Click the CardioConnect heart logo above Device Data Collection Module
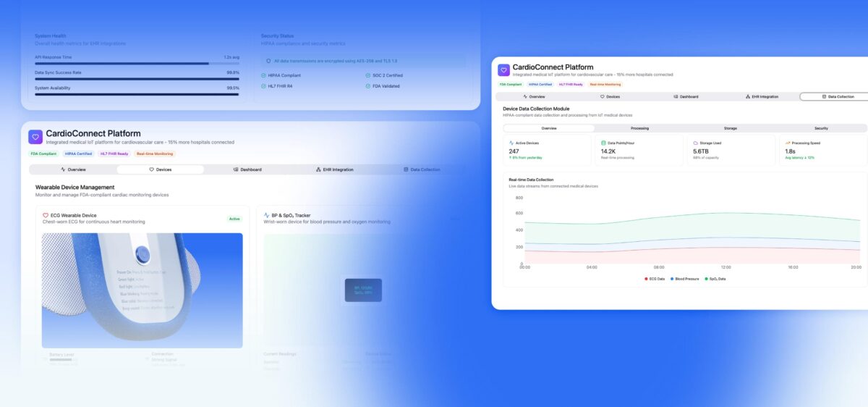 (503, 70)
